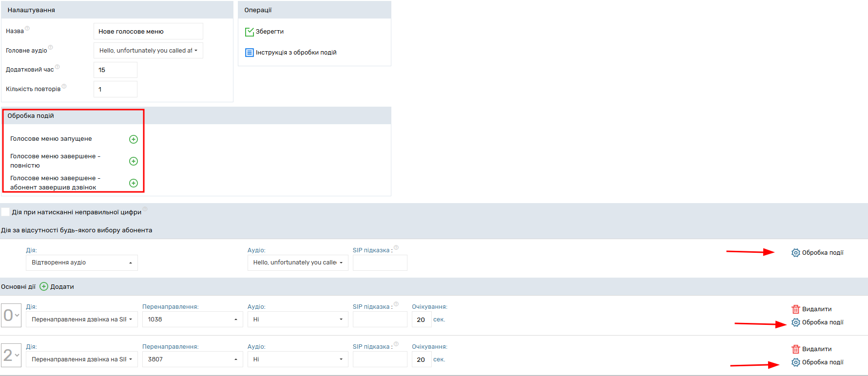868x376 pixels.
Task: Add event for 'Голосове меню запущене'
Action: [x=133, y=139]
